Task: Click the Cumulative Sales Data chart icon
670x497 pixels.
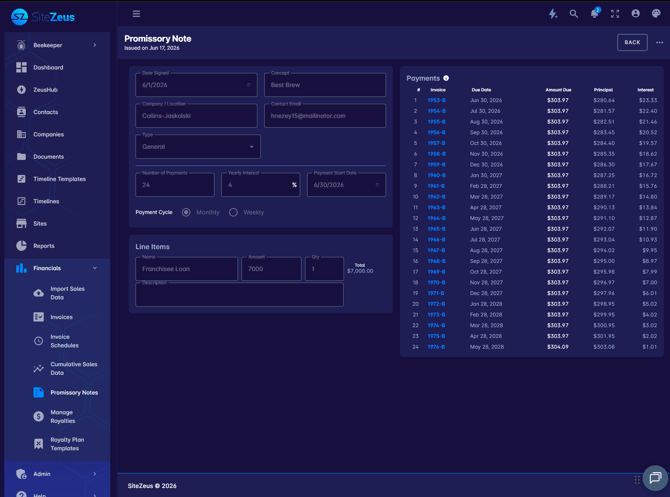Action: [x=38, y=368]
